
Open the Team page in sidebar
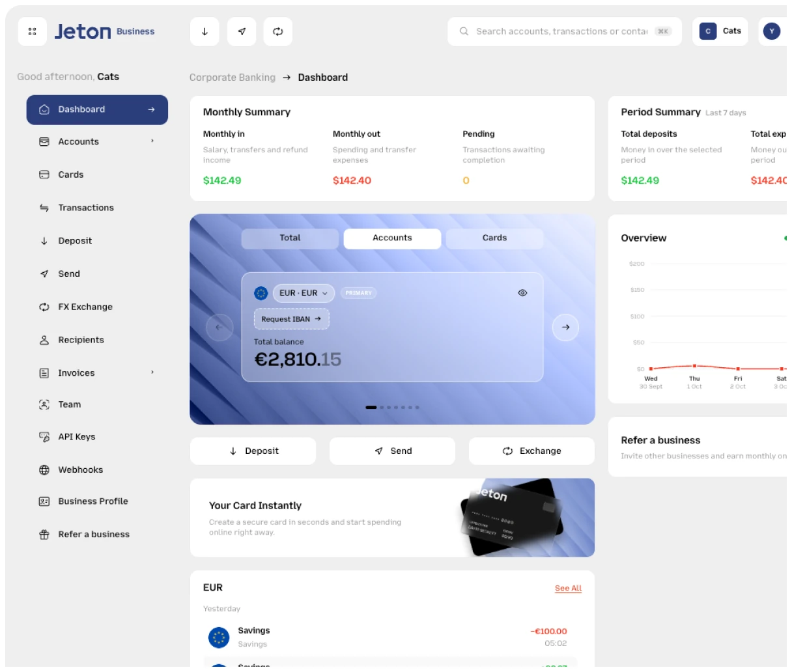pyautogui.click(x=97, y=404)
